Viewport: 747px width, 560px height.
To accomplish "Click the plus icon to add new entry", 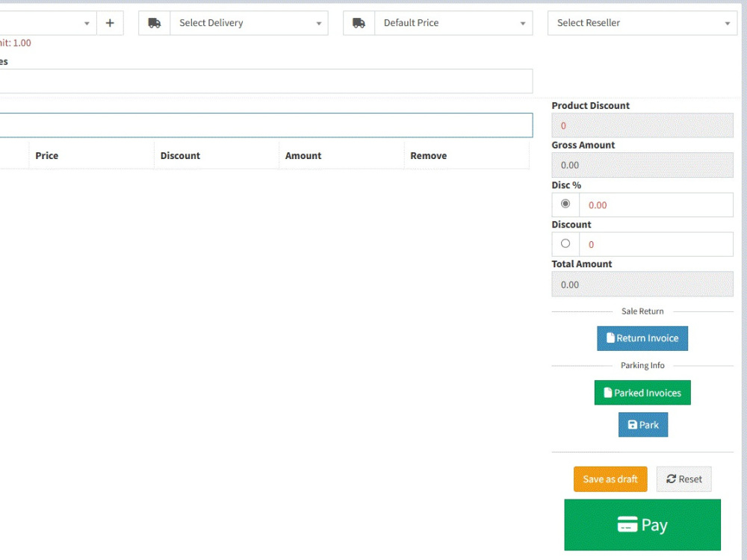I will click(110, 22).
